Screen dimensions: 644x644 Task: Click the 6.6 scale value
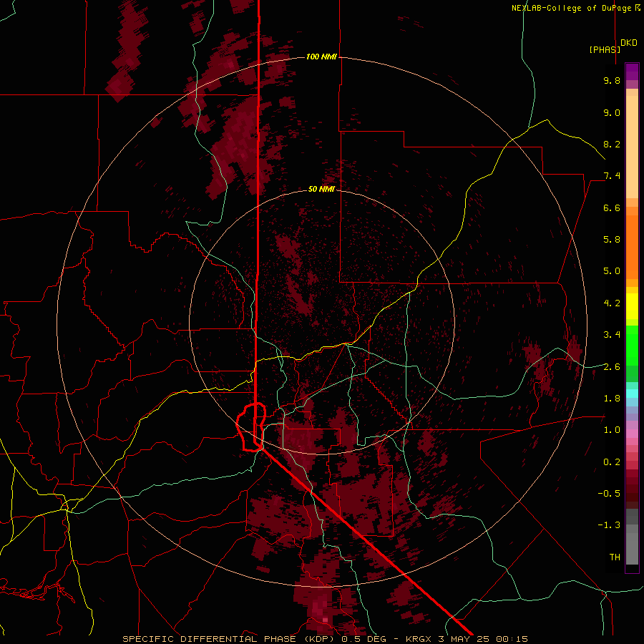pos(612,208)
